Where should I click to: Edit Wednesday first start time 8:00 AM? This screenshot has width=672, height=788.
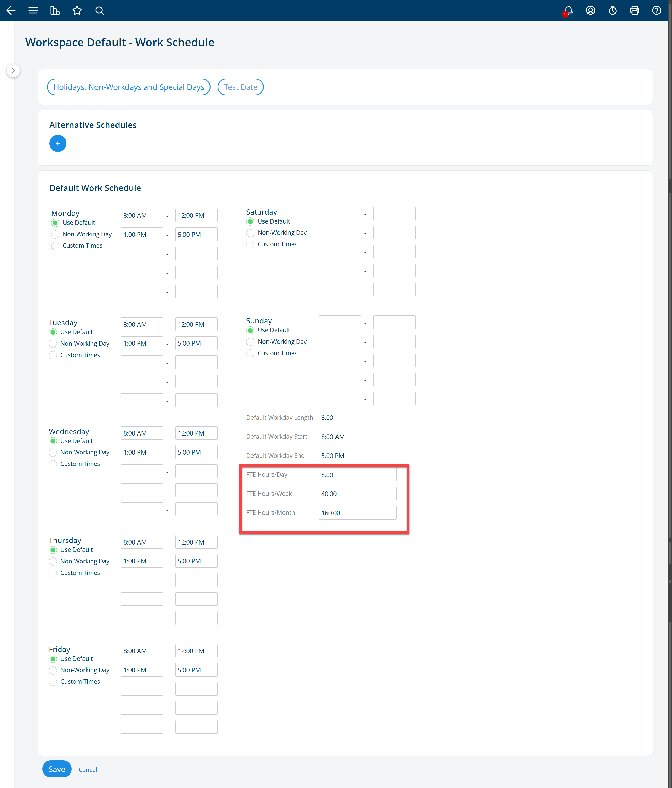(x=142, y=433)
